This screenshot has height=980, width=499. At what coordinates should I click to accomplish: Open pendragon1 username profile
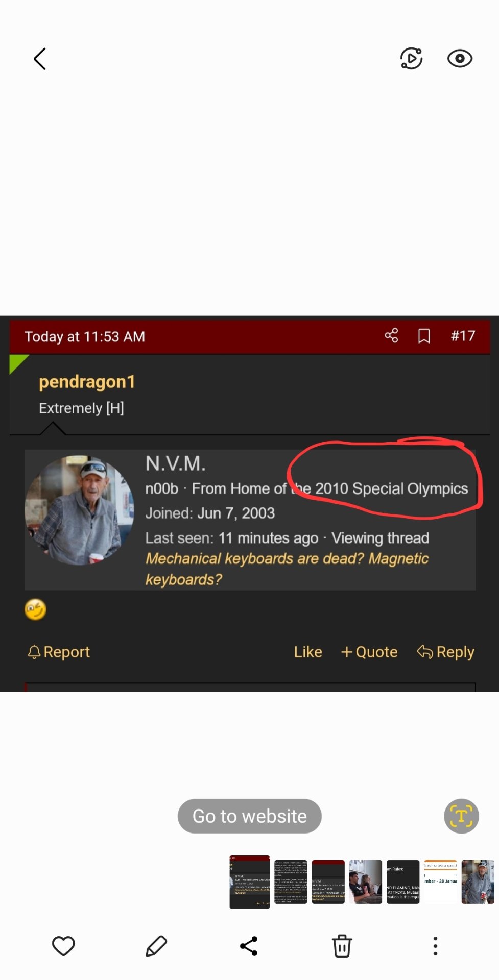tap(87, 382)
